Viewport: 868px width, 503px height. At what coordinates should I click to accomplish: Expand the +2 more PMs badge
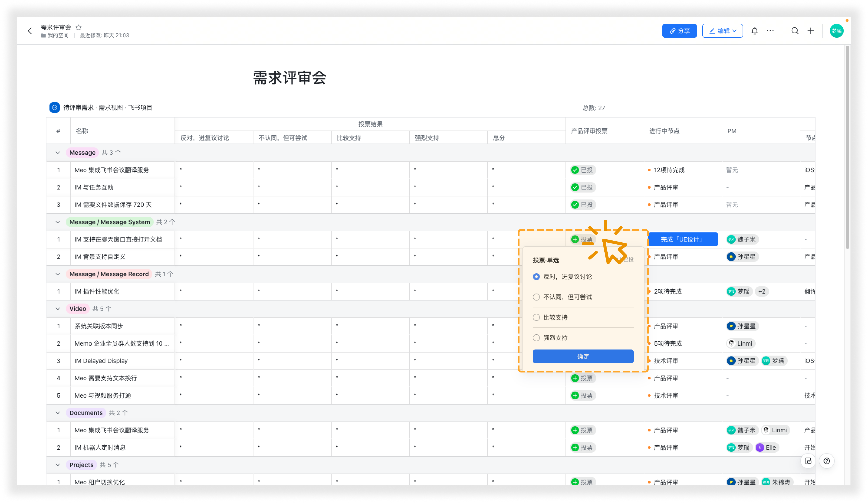762,291
